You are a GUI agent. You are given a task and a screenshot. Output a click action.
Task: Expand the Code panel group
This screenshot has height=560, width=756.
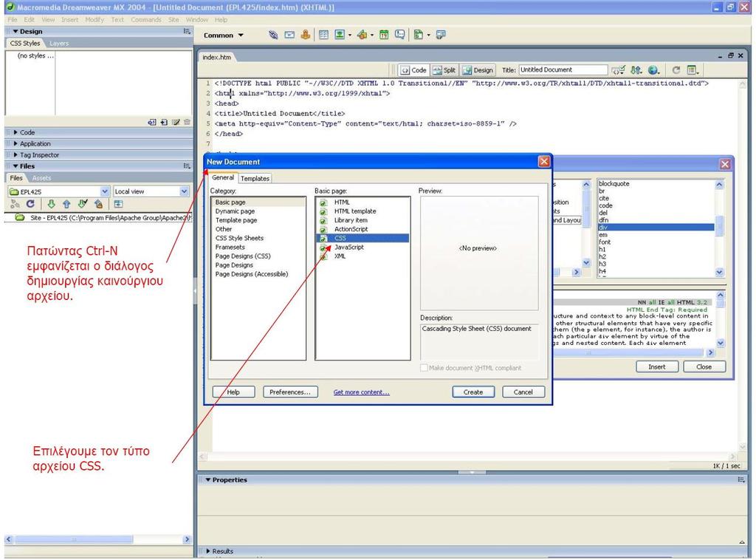[16, 132]
